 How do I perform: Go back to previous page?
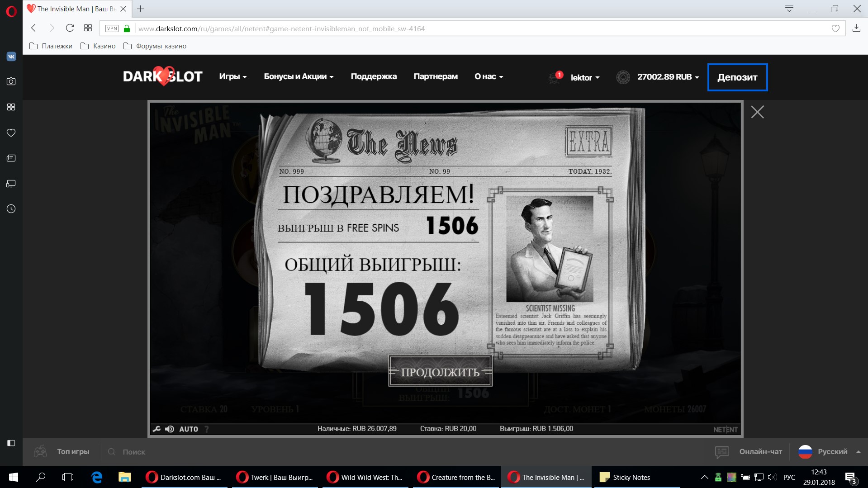33,28
